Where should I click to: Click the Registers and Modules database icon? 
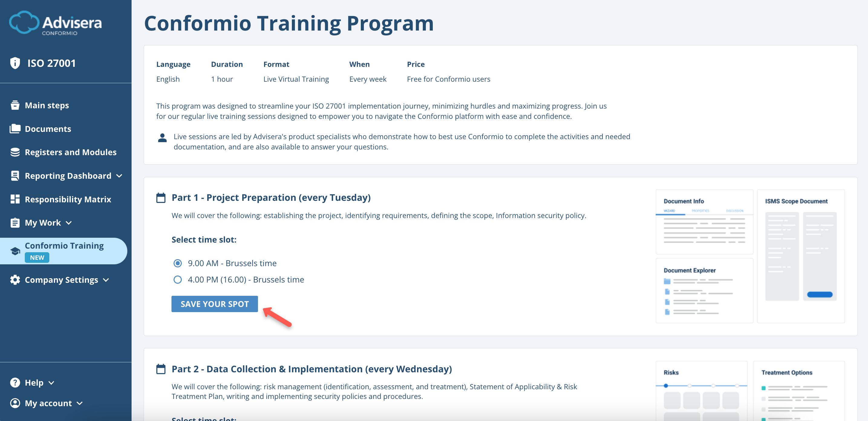[x=15, y=152]
